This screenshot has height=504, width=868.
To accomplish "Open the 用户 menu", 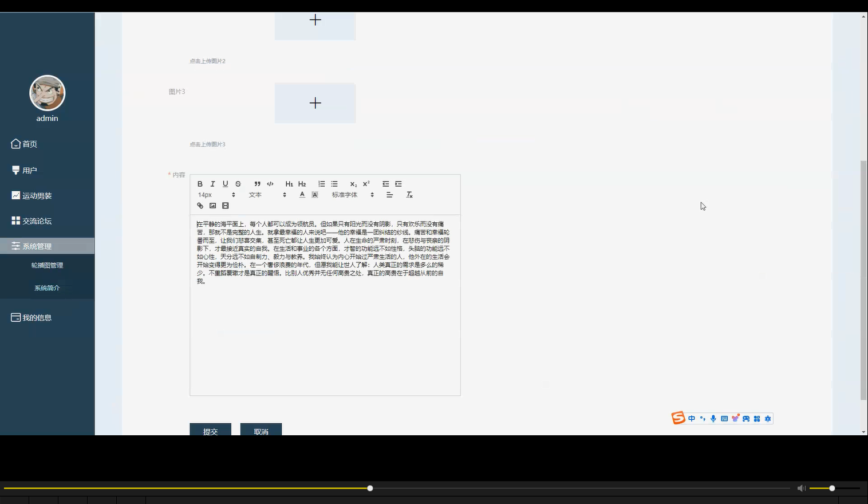I will click(47, 170).
